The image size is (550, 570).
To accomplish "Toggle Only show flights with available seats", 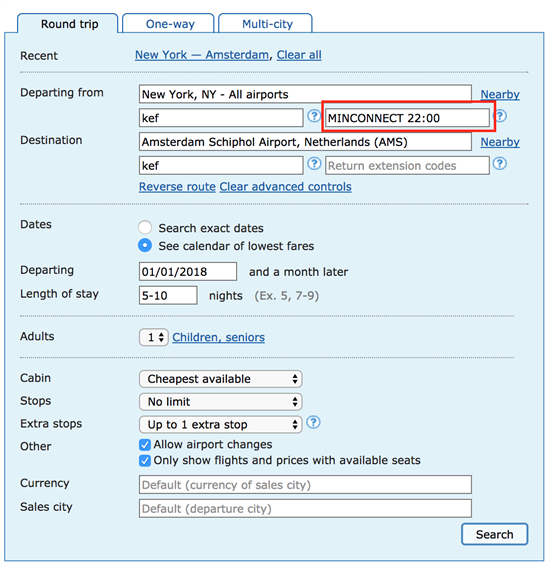I will click(x=145, y=461).
